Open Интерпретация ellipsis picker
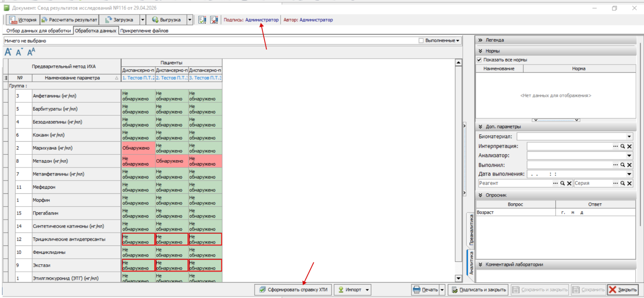The height and width of the screenshot is (298, 644). point(616,146)
